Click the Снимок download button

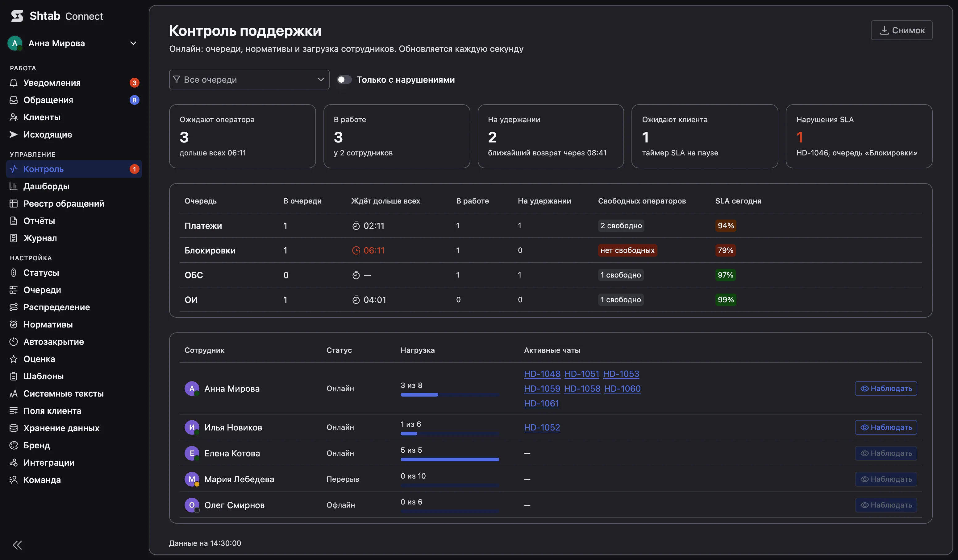[x=901, y=30]
